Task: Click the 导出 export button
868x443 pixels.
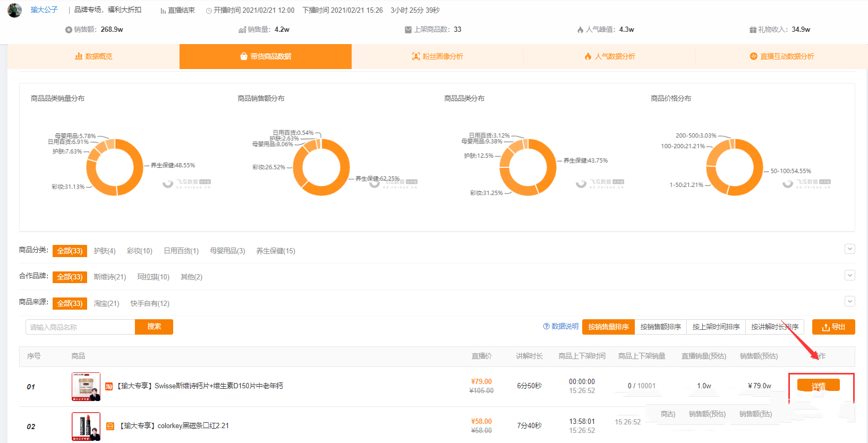Action: (833, 327)
